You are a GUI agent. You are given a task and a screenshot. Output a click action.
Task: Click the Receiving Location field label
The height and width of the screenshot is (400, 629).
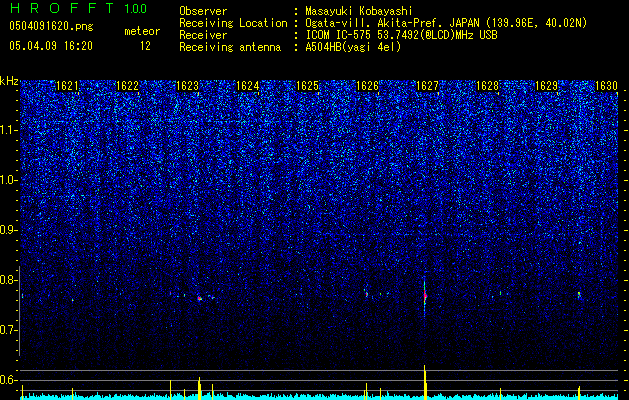(x=233, y=23)
